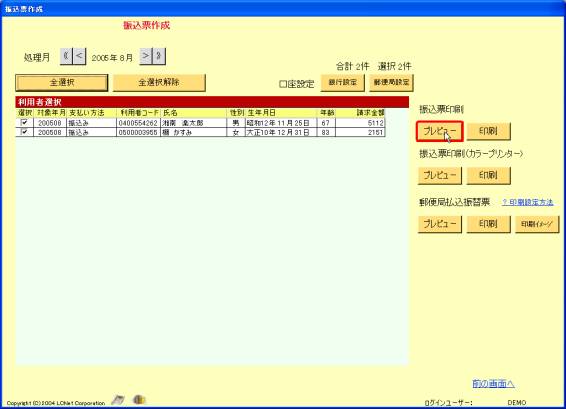Click the 全選択解除 deselect-all button

[159, 83]
